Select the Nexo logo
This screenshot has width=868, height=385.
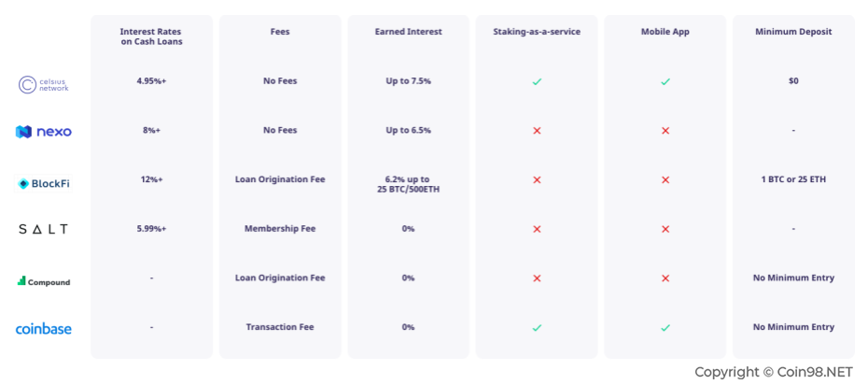pyautogui.click(x=44, y=132)
